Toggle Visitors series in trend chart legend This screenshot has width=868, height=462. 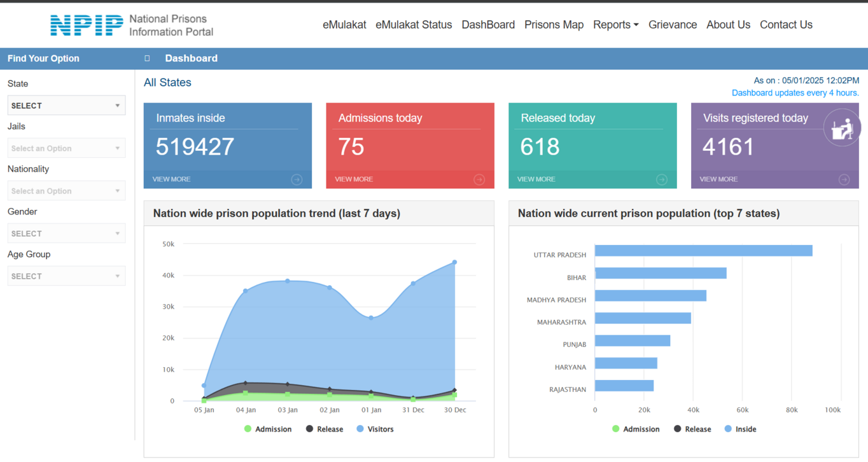coord(375,429)
